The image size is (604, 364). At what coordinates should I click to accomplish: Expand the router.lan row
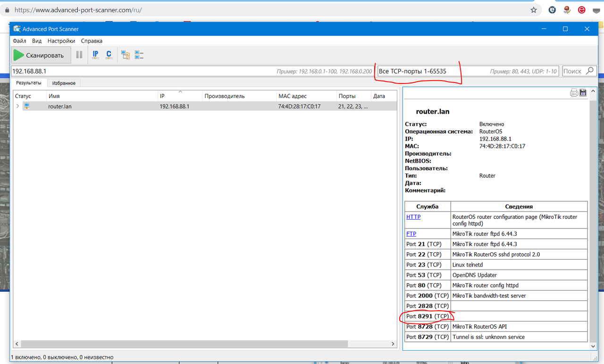tap(18, 107)
